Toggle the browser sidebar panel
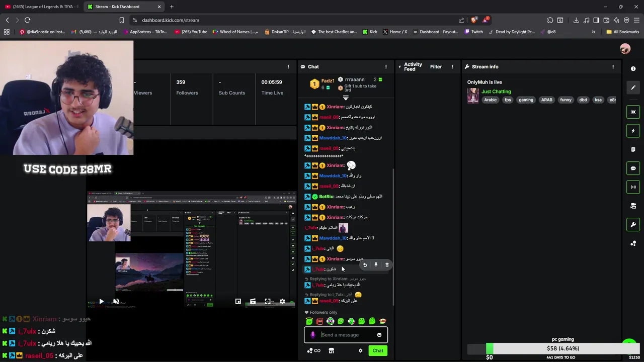 click(x=596, y=20)
